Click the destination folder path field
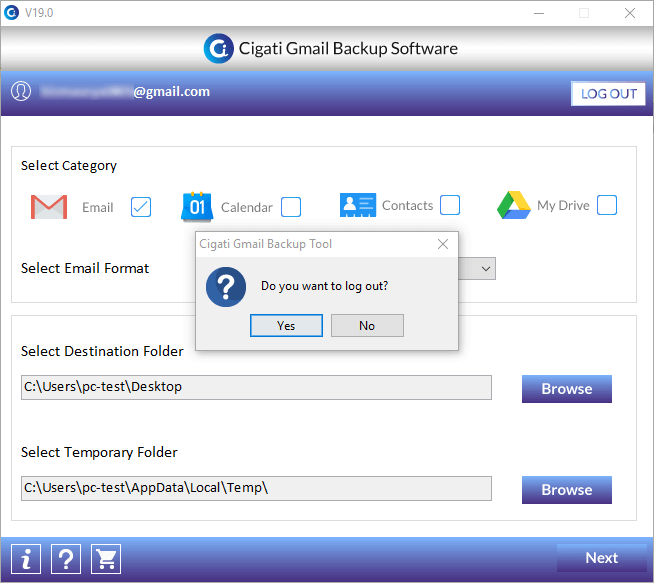The height and width of the screenshot is (583, 654). (256, 387)
